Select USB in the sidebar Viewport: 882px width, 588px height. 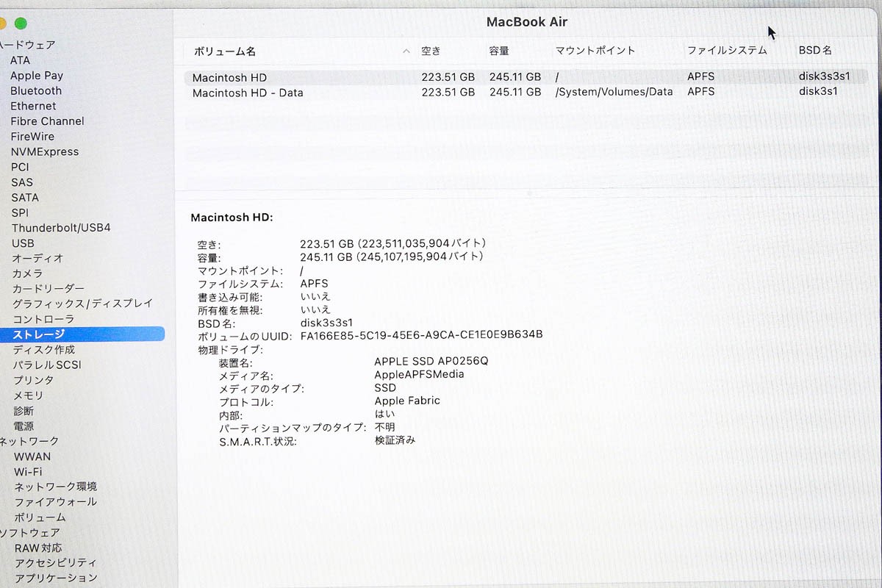click(23, 243)
